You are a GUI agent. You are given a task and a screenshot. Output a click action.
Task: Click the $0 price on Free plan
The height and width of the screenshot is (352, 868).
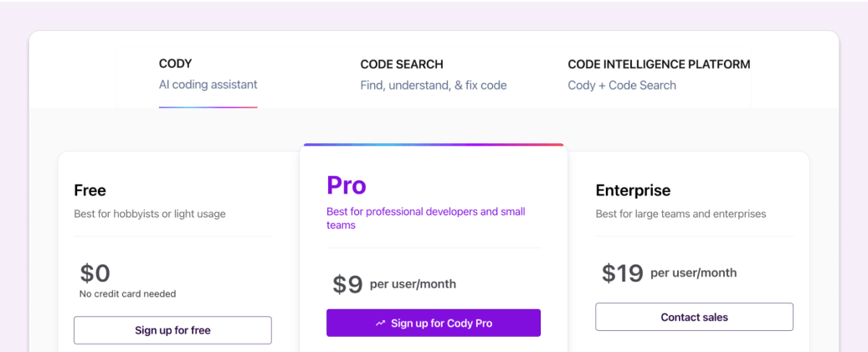tap(95, 273)
